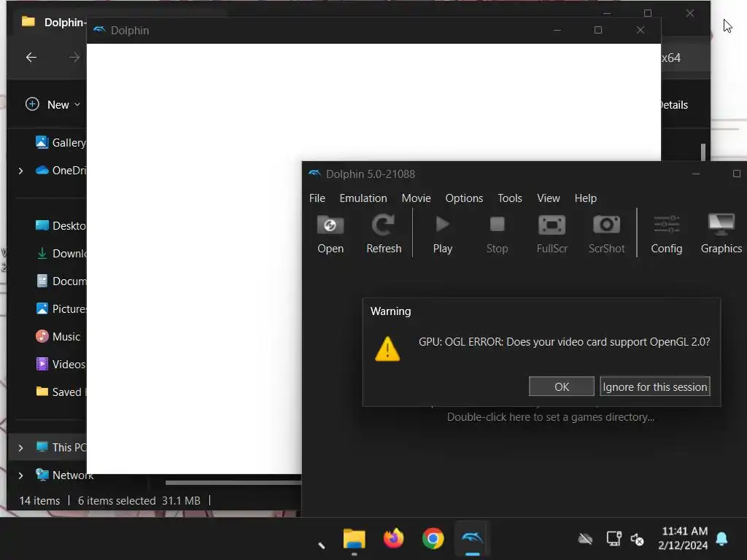This screenshot has width=747, height=560.
Task: Click the muted volume tray icon
Action: [x=637, y=539]
